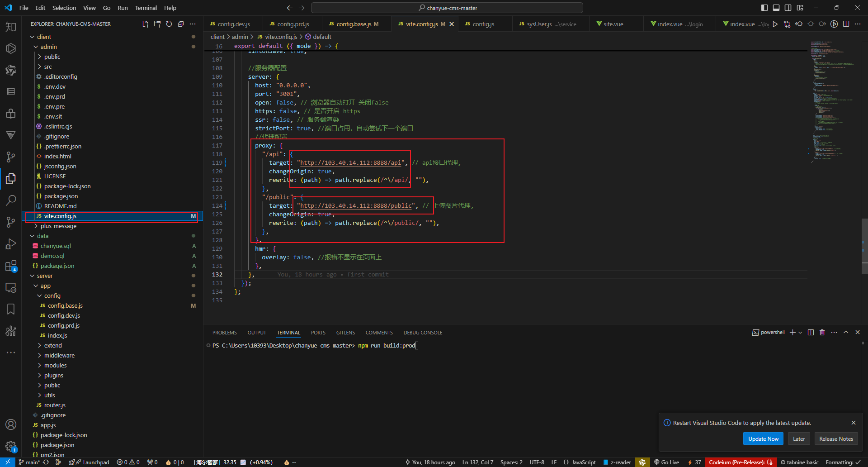Synchronize changes in status bar
868x467 pixels.
coord(46,462)
